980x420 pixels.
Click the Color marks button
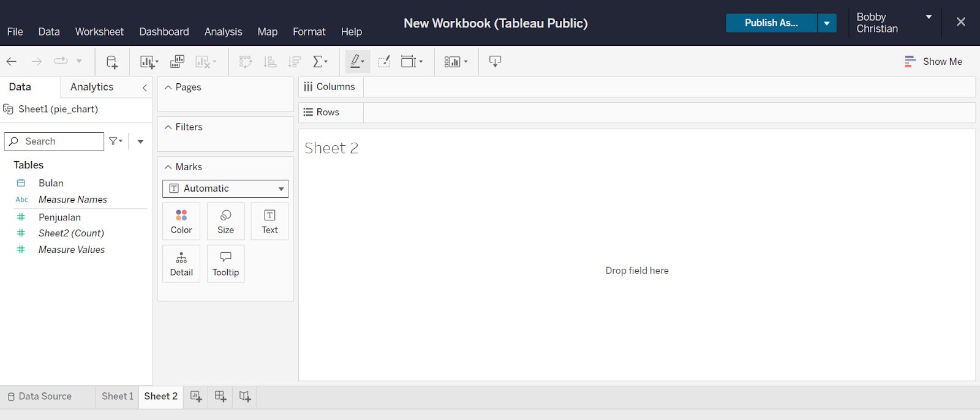click(181, 221)
